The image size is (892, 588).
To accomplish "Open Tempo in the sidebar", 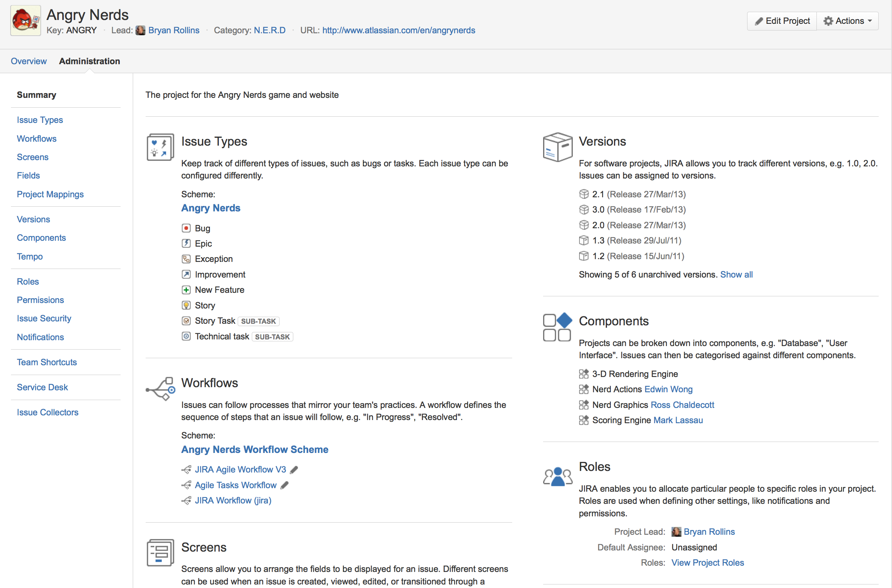I will point(30,256).
